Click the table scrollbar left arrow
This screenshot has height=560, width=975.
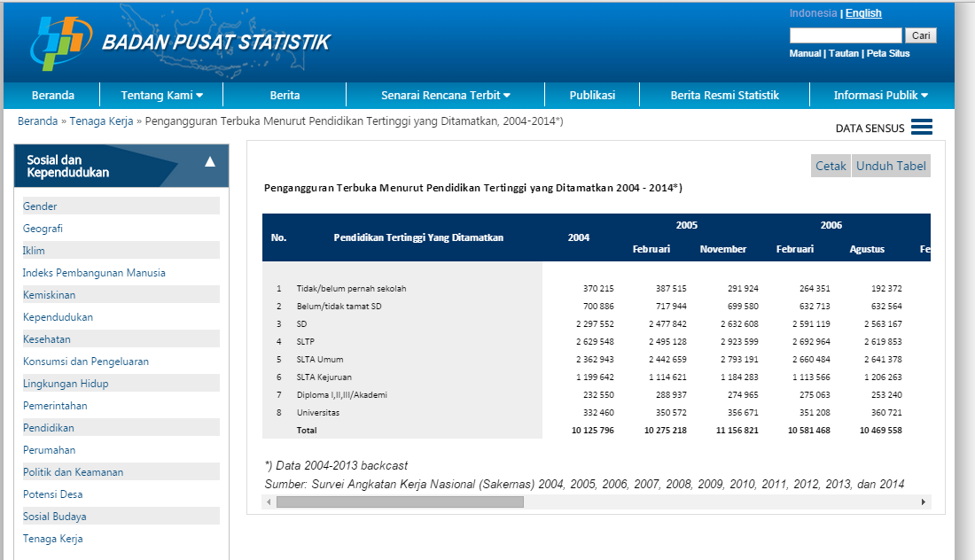[269, 502]
